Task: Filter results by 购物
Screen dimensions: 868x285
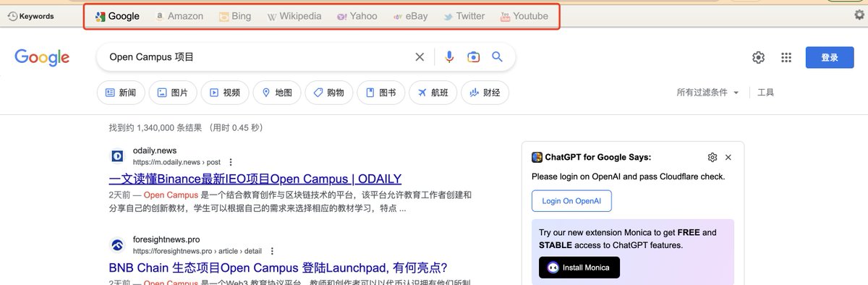Action: tap(329, 93)
